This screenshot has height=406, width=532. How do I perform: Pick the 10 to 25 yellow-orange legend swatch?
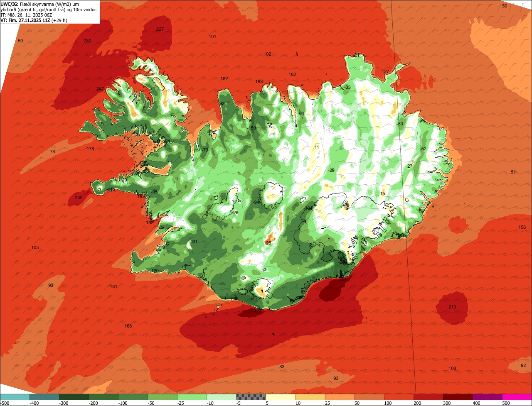tap(310, 397)
